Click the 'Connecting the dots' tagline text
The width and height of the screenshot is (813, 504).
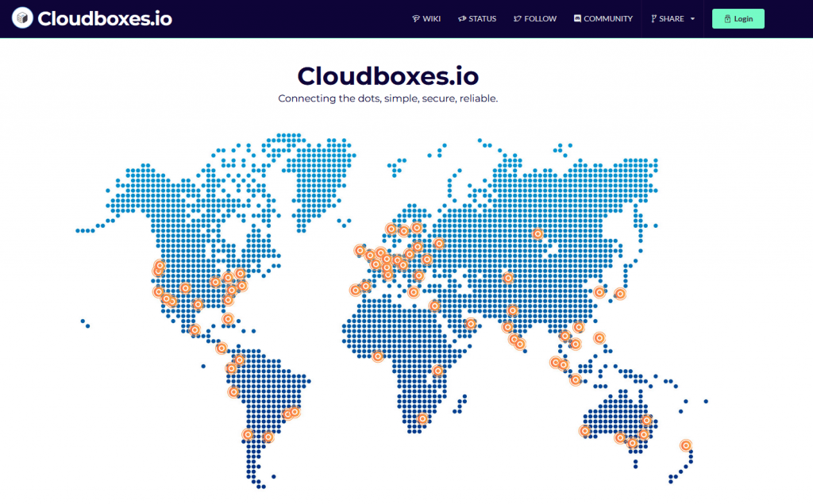coord(387,98)
